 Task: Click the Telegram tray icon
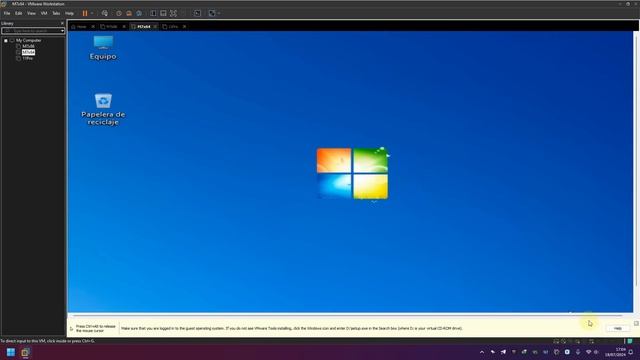[503, 352]
